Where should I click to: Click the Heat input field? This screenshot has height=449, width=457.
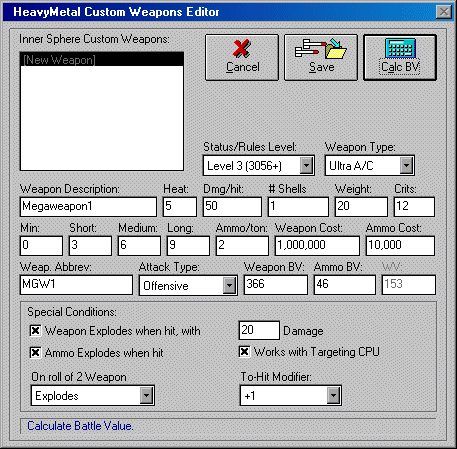coord(180,207)
